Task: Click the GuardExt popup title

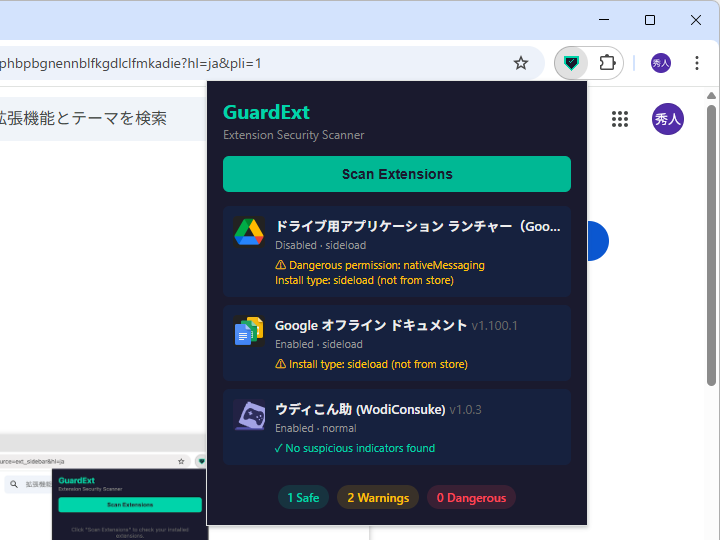Action: tap(266, 112)
